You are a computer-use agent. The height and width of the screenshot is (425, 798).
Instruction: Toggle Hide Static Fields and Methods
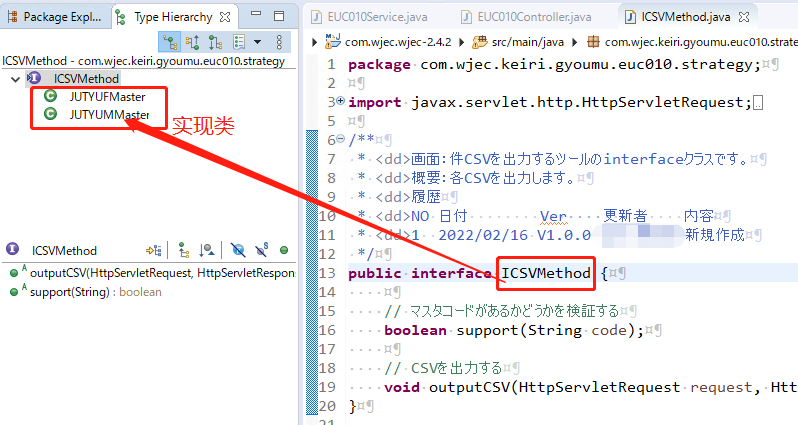[x=262, y=250]
